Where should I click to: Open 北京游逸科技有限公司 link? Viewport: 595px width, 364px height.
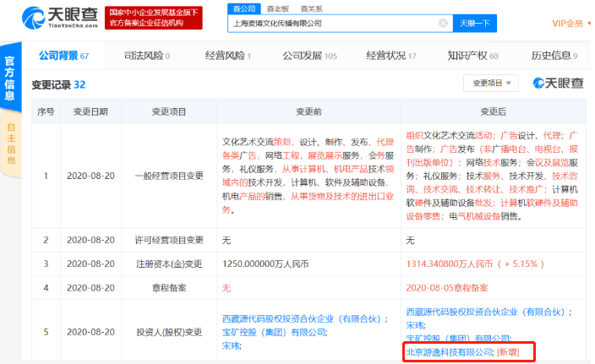point(449,352)
